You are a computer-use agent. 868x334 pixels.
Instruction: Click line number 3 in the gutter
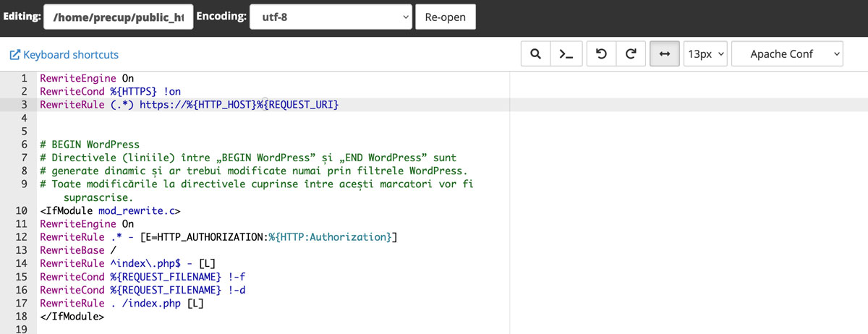pos(24,105)
